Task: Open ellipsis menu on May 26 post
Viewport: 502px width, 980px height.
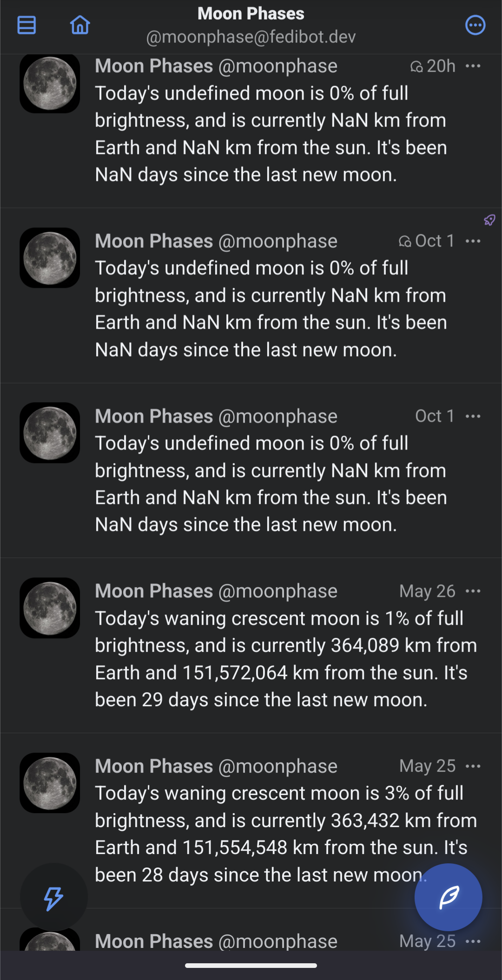Action: [x=473, y=591]
